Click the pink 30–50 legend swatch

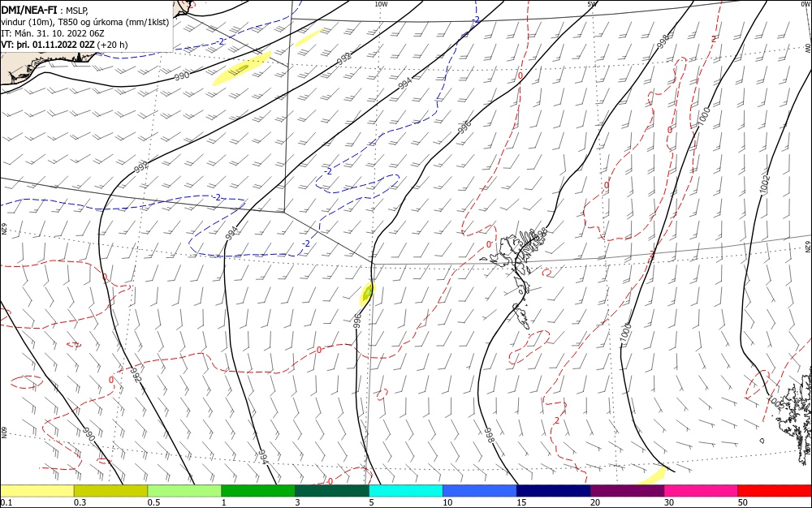coord(702,491)
